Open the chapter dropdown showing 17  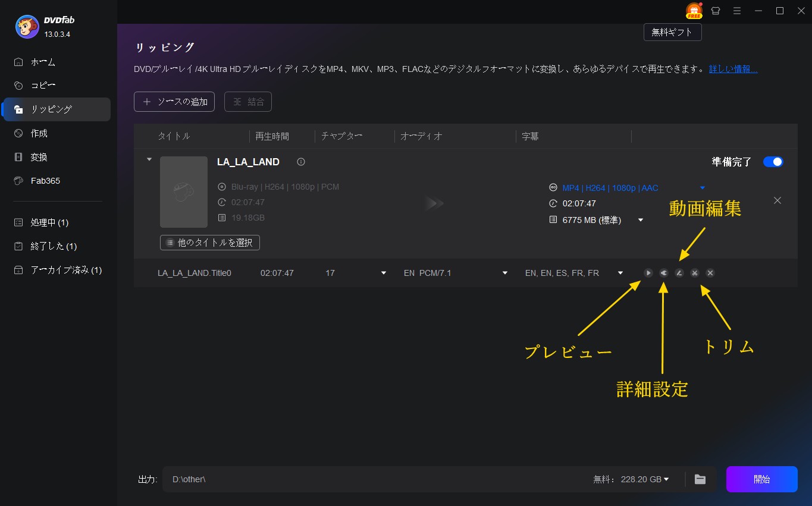[384, 273]
